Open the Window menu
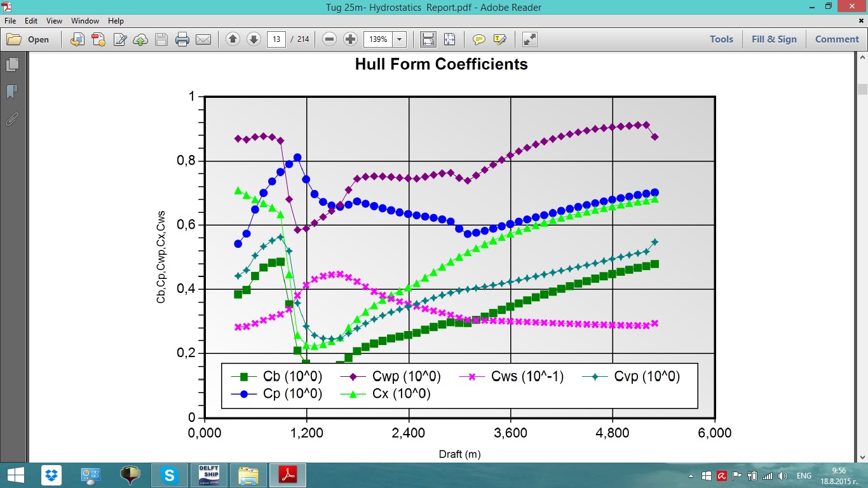The image size is (868, 488). click(x=85, y=21)
